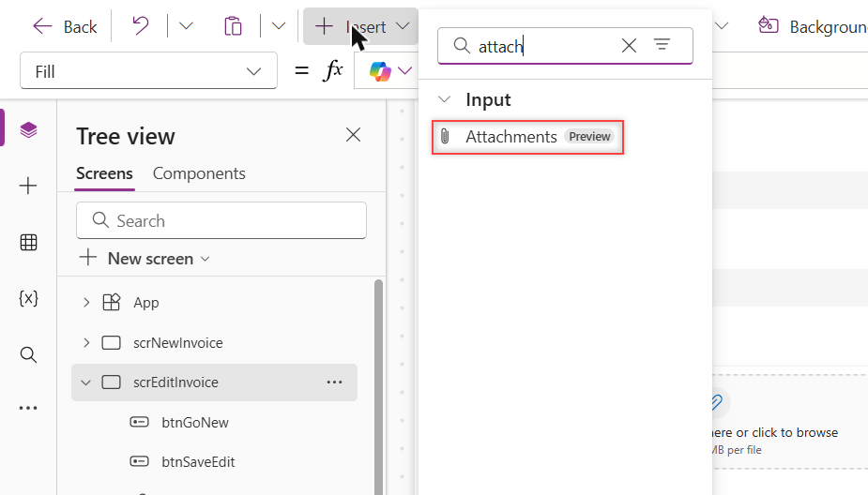Click the canvas attachment paperclip icon
868x495 pixels.
718,402
